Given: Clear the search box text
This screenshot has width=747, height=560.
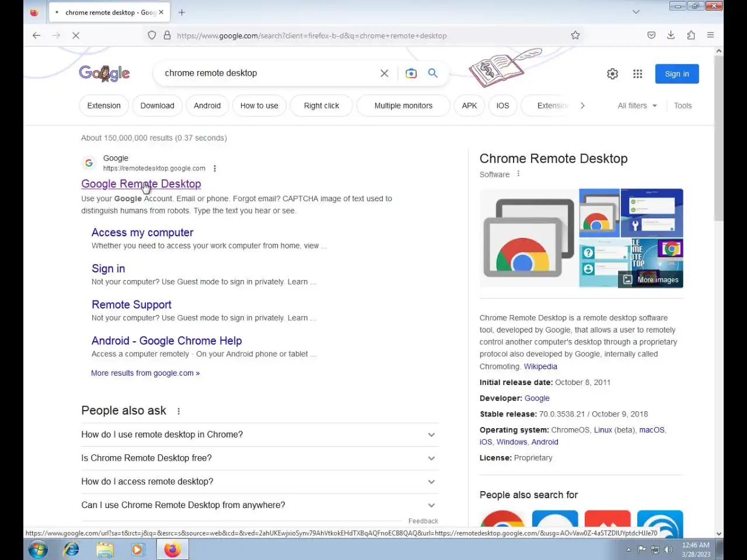Looking at the screenshot, I should [x=384, y=73].
